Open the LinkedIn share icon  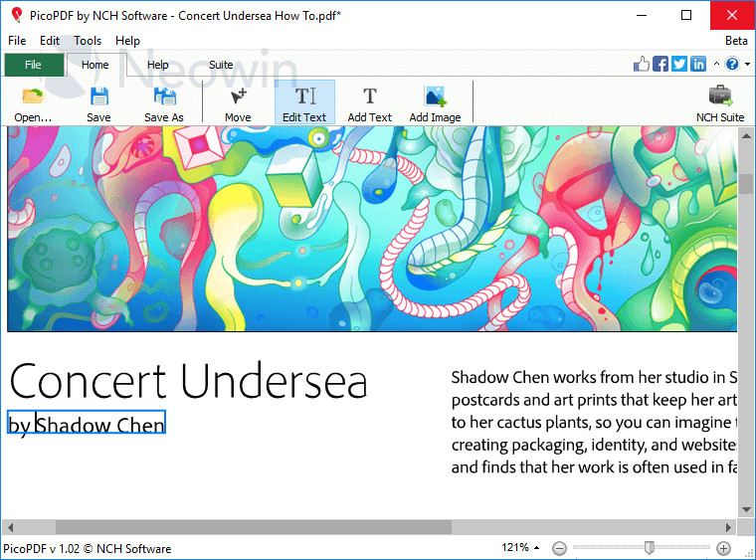(x=698, y=65)
